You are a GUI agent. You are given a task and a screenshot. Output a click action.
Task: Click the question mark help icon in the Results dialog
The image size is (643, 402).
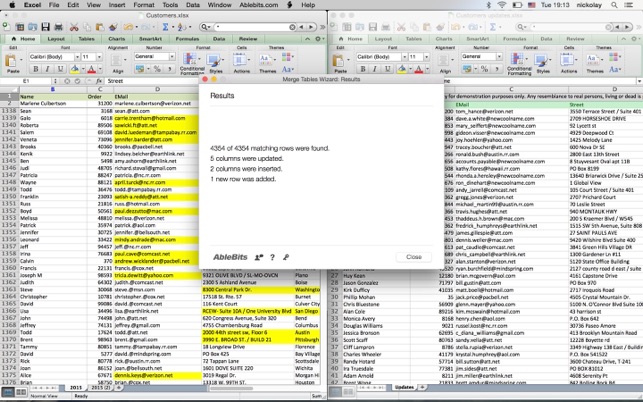tap(271, 257)
